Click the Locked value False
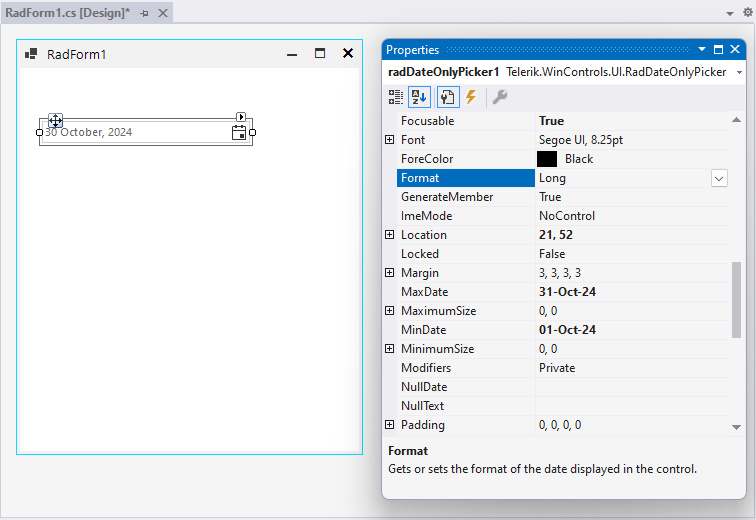The height and width of the screenshot is (520, 756). click(552, 254)
